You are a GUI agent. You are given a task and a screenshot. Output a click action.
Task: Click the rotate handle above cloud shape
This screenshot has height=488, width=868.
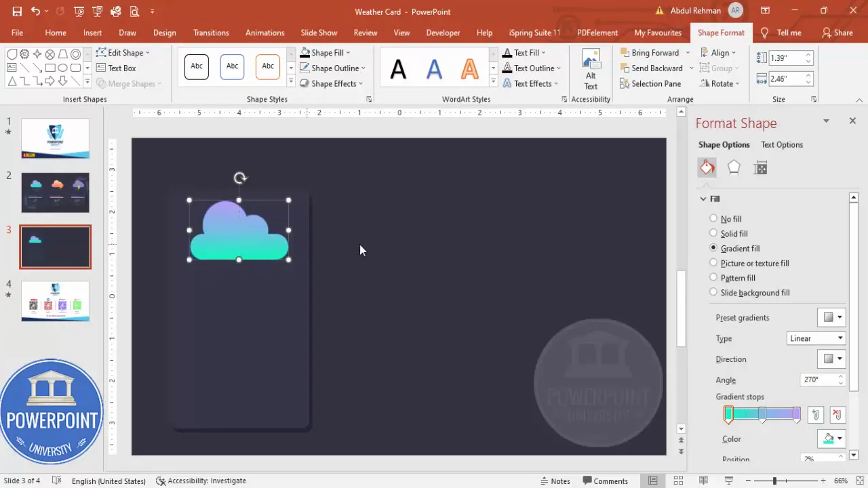pos(240,178)
